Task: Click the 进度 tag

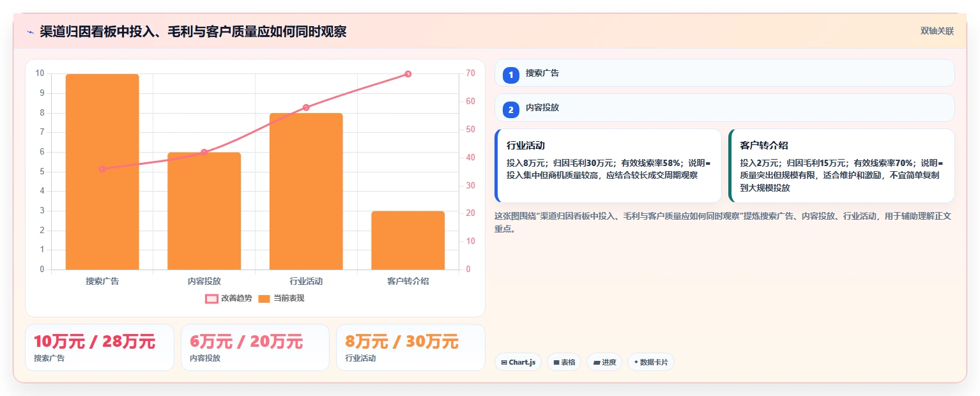Action: point(604,362)
